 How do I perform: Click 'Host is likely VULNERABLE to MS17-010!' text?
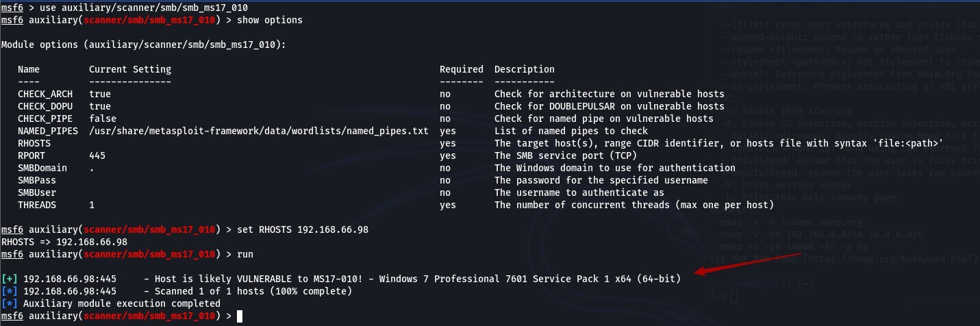[x=259, y=279]
